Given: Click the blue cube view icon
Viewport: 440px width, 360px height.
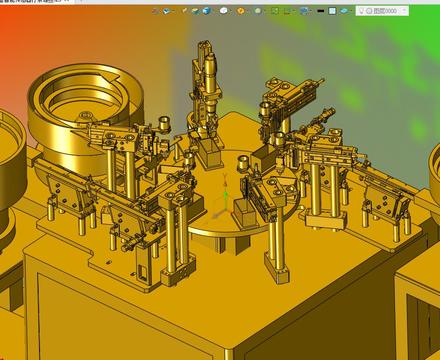Looking at the screenshot, I should click(x=207, y=11).
